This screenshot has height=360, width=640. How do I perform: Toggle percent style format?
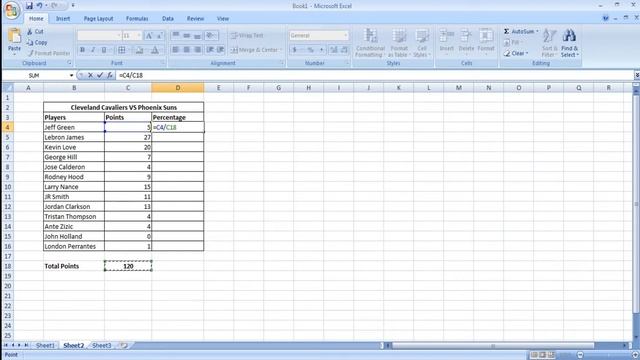(311, 50)
